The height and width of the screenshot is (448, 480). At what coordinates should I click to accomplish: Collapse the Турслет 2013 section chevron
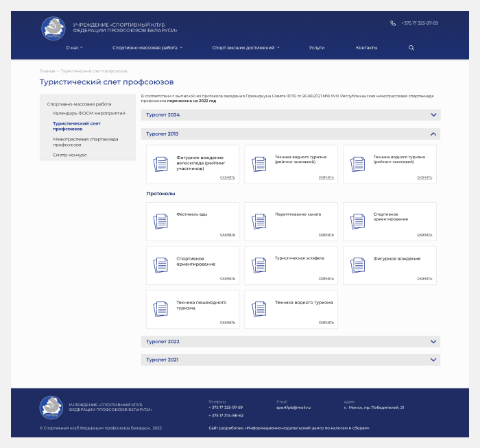click(x=433, y=134)
